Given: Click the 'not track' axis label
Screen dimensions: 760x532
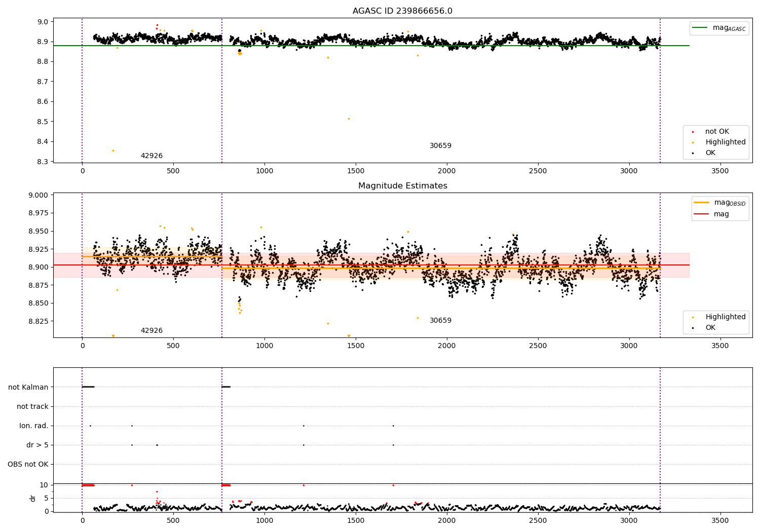Looking at the screenshot, I should click(32, 406).
